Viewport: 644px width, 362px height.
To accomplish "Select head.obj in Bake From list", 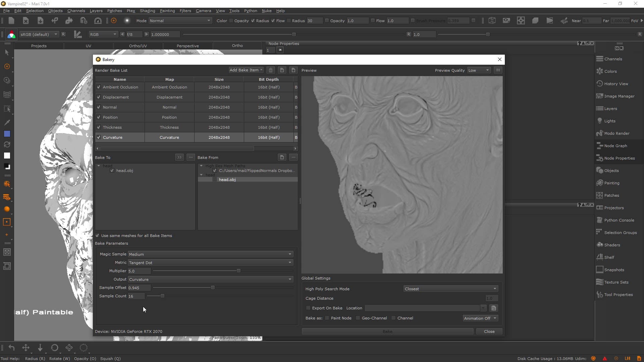I will 227,180.
